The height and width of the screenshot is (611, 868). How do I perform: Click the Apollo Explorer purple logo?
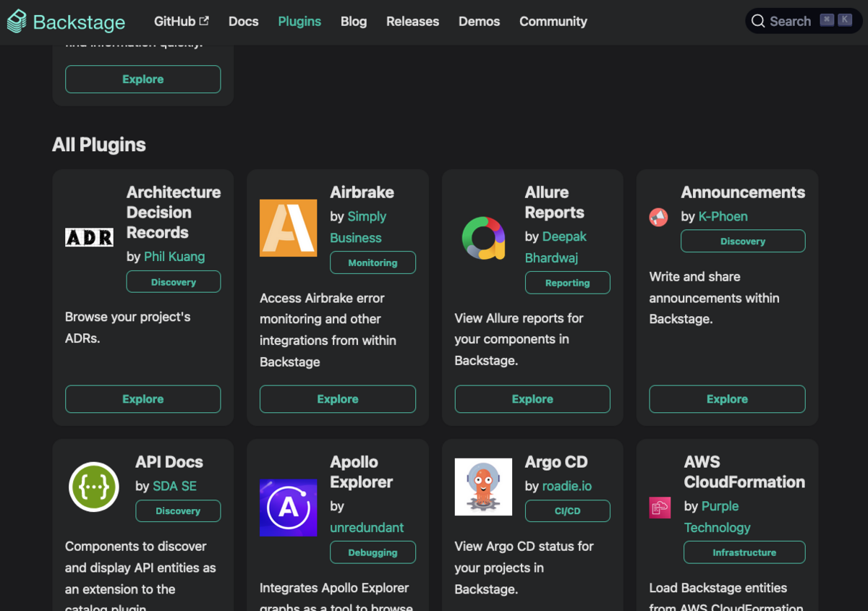(x=288, y=508)
